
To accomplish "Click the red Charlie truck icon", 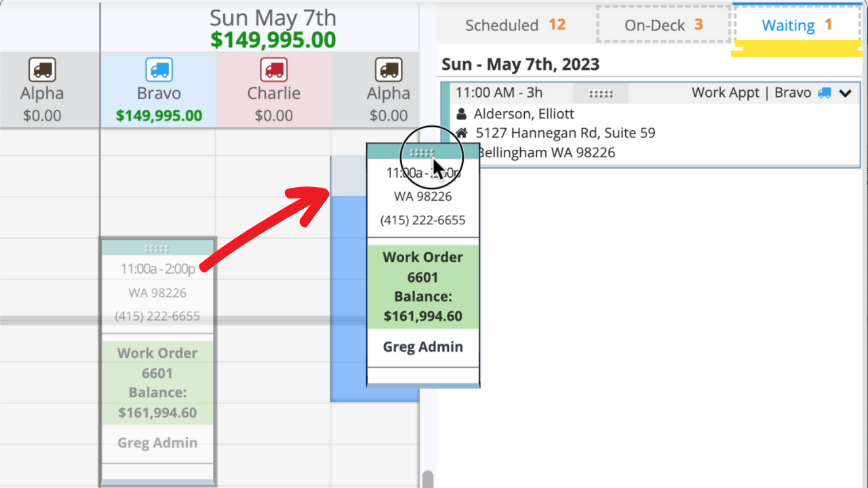I will [274, 70].
